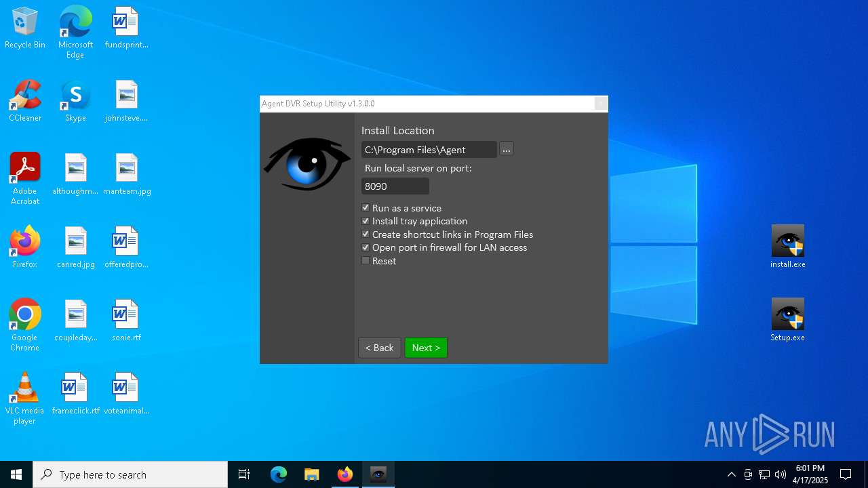Open the Firefox desktop shortcut
This screenshot has width=868, height=488.
coord(25,248)
